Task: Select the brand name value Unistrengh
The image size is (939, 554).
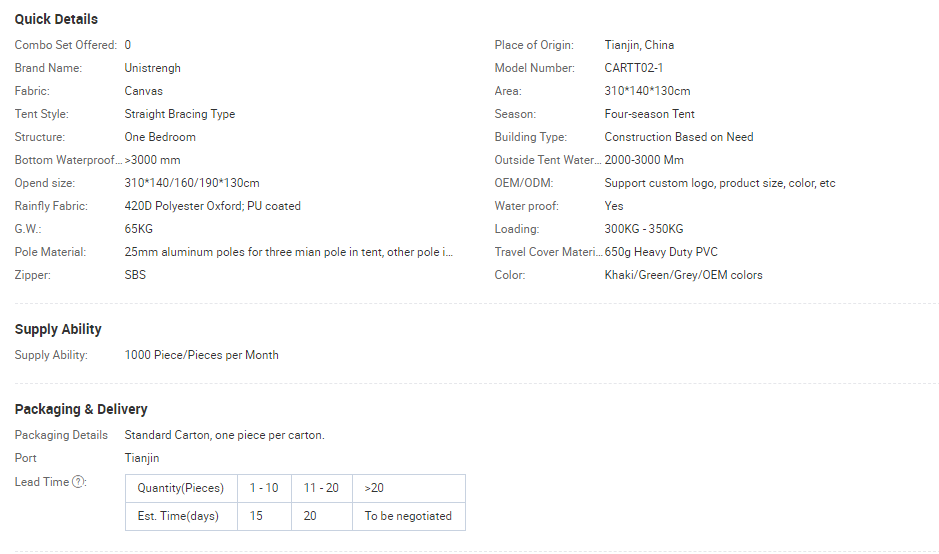Action: click(152, 68)
